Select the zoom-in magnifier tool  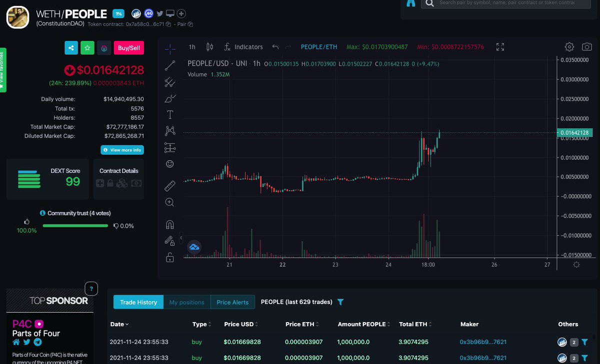[170, 202]
